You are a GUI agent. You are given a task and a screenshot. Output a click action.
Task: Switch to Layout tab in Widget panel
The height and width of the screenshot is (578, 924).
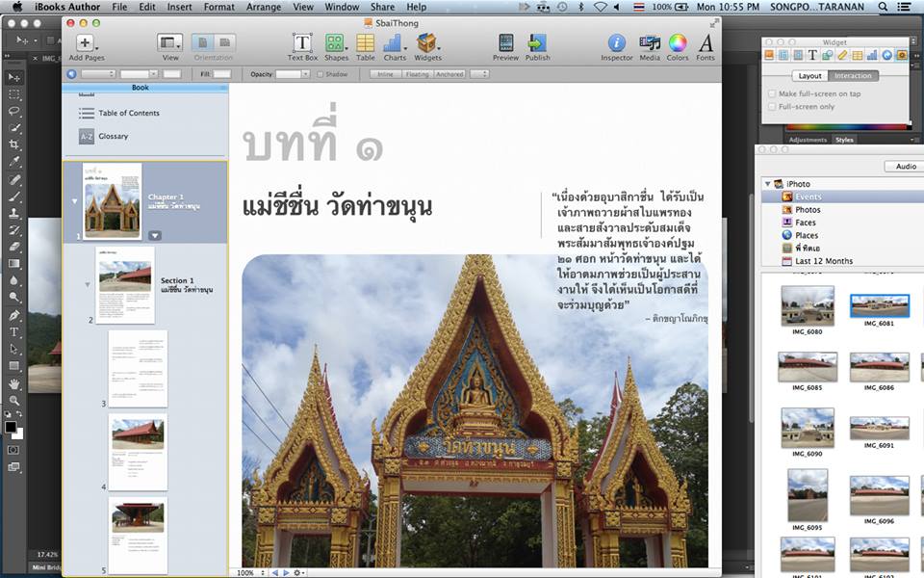[x=809, y=76]
